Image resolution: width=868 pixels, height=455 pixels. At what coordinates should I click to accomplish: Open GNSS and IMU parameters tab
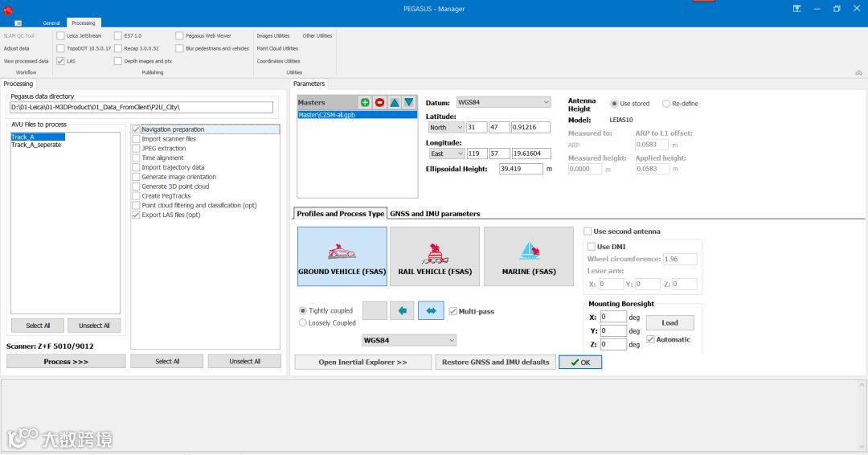click(x=435, y=214)
